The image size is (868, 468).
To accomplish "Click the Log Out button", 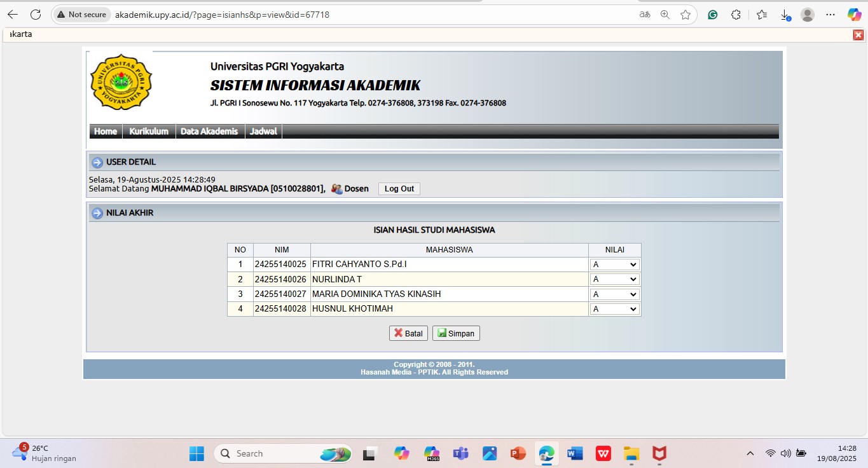I will pos(399,189).
